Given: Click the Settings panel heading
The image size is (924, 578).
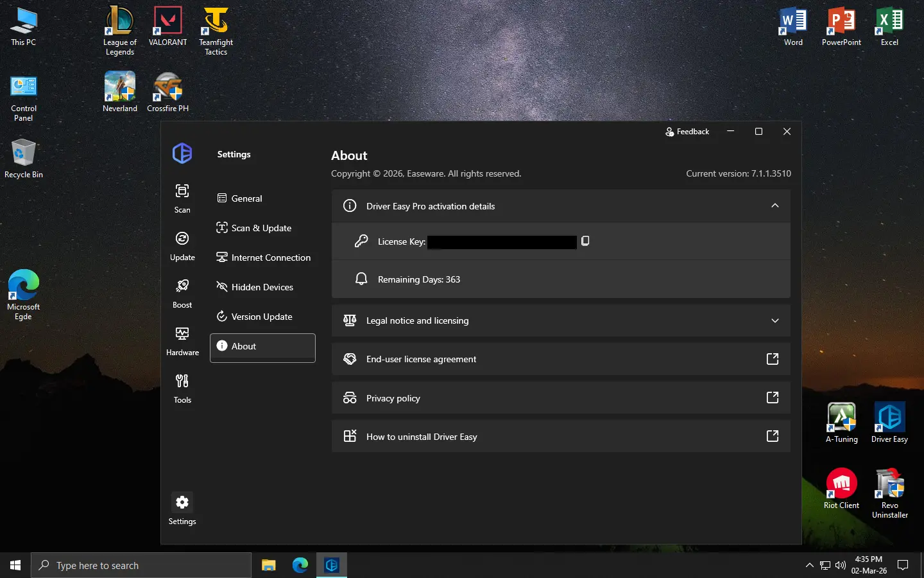Looking at the screenshot, I should (234, 154).
